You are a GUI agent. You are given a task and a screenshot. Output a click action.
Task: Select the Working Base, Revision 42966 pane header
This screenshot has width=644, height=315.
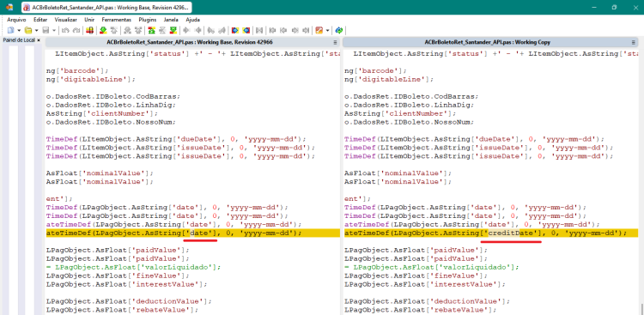pyautogui.click(x=192, y=42)
